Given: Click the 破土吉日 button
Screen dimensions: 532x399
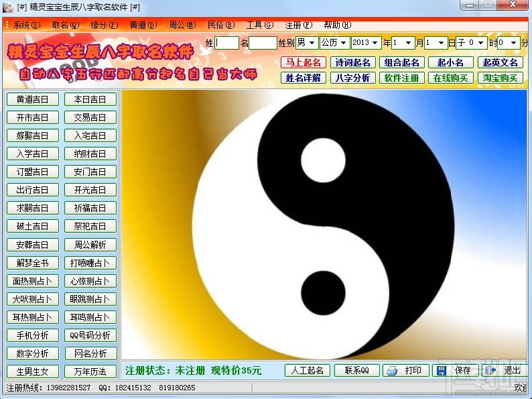Looking at the screenshot, I should tap(33, 226).
